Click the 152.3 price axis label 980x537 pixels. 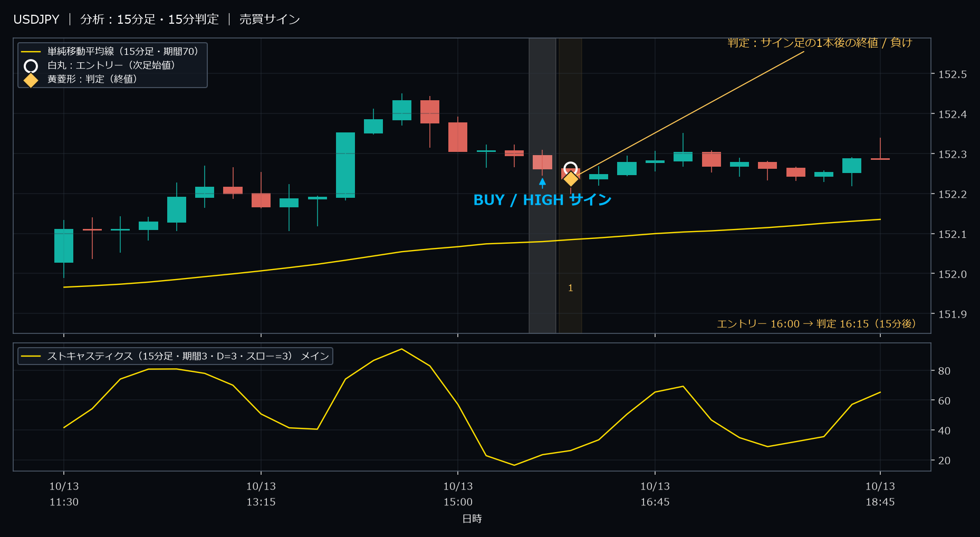952,155
